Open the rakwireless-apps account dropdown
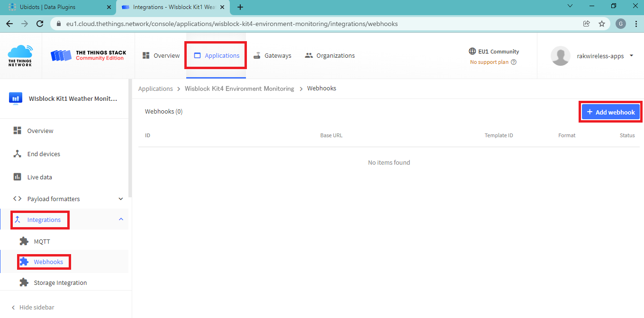This screenshot has height=318, width=644. [631, 56]
